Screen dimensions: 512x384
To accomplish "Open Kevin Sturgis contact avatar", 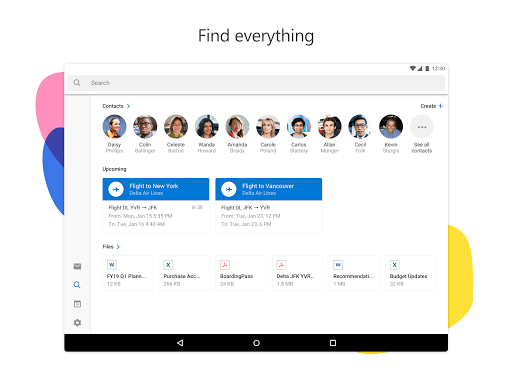I will click(391, 127).
